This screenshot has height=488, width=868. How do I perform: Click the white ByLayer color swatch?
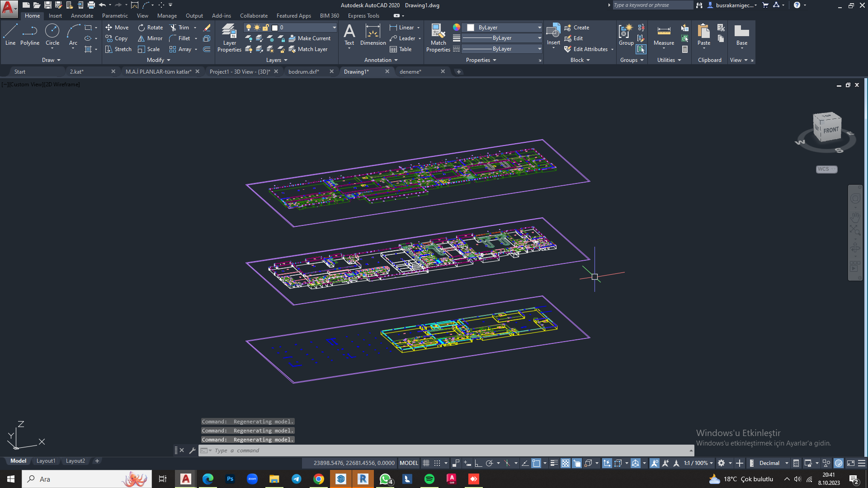[x=471, y=27]
